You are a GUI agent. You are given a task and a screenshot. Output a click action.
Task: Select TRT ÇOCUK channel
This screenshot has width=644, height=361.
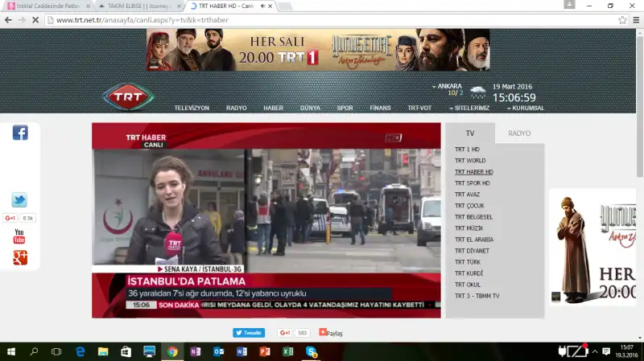pos(469,206)
